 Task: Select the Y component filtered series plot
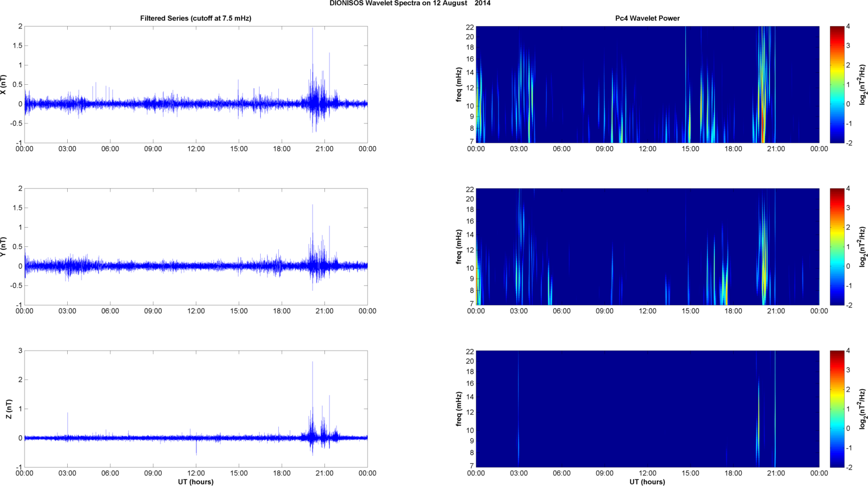pyautogui.click(x=196, y=246)
